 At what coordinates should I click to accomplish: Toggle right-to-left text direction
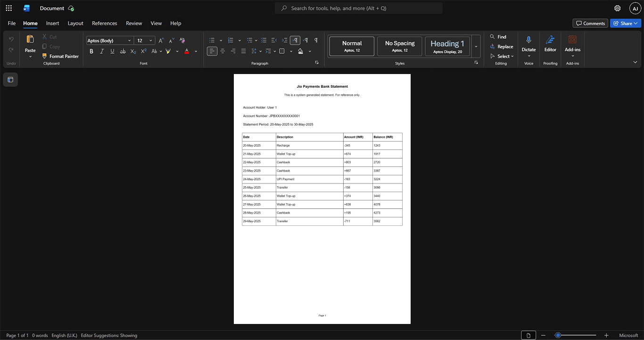(305, 41)
